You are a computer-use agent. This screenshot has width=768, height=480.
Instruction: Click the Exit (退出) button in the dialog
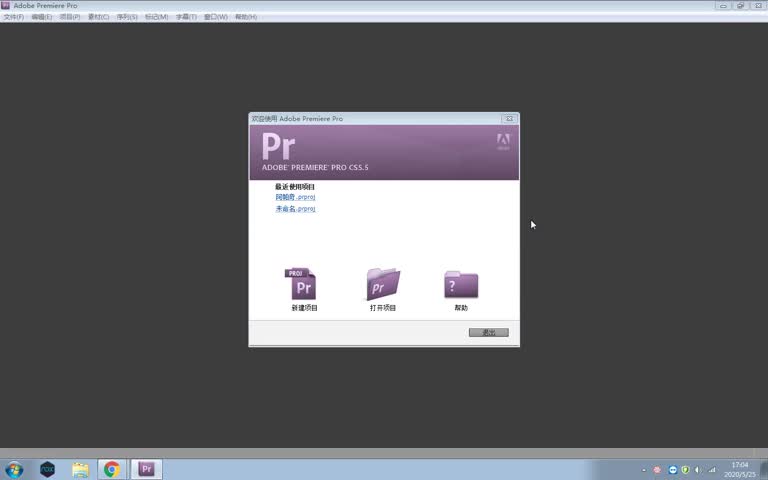coord(488,332)
